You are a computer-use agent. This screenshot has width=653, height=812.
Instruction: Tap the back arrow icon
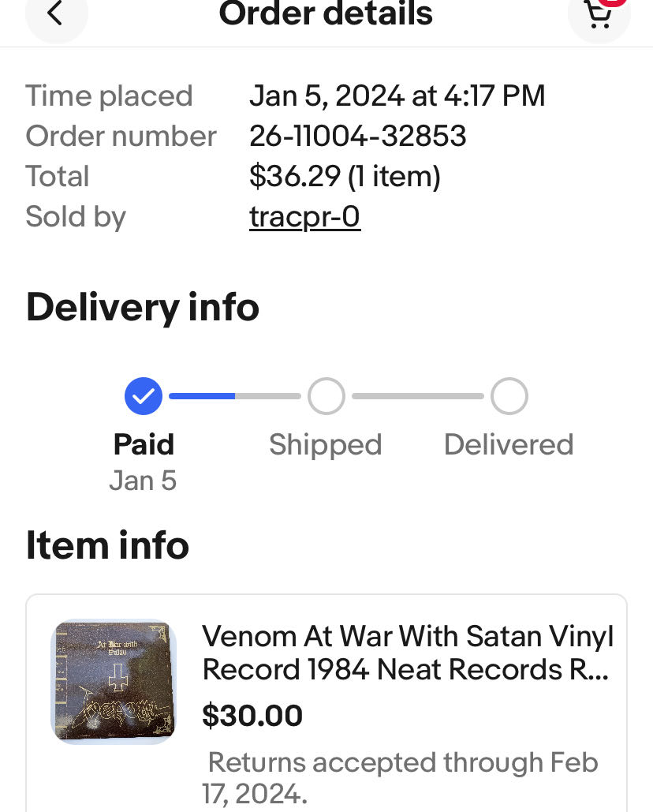point(55,13)
